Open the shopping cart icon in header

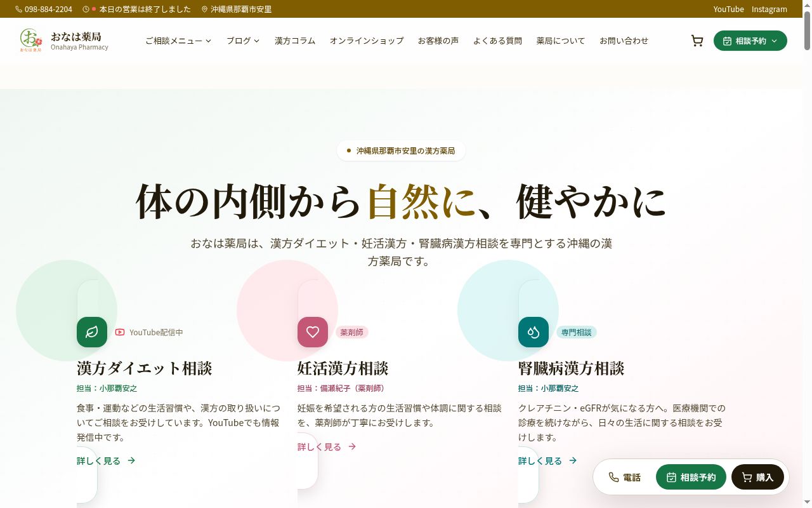[697, 41]
